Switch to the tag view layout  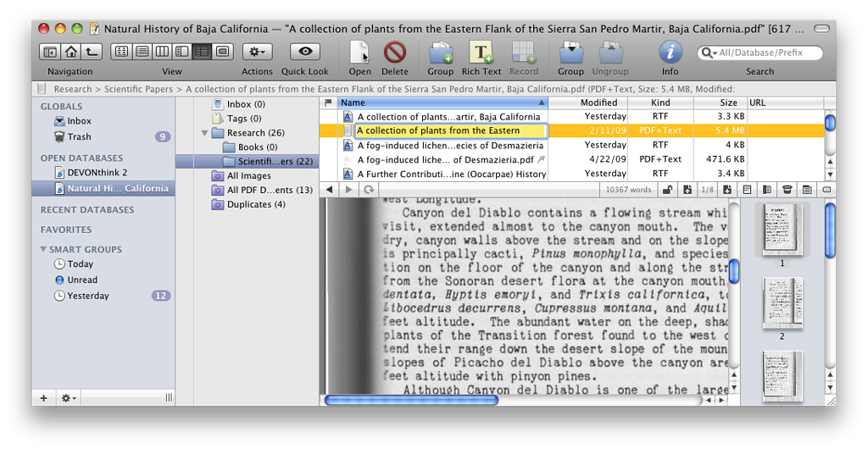[223, 52]
